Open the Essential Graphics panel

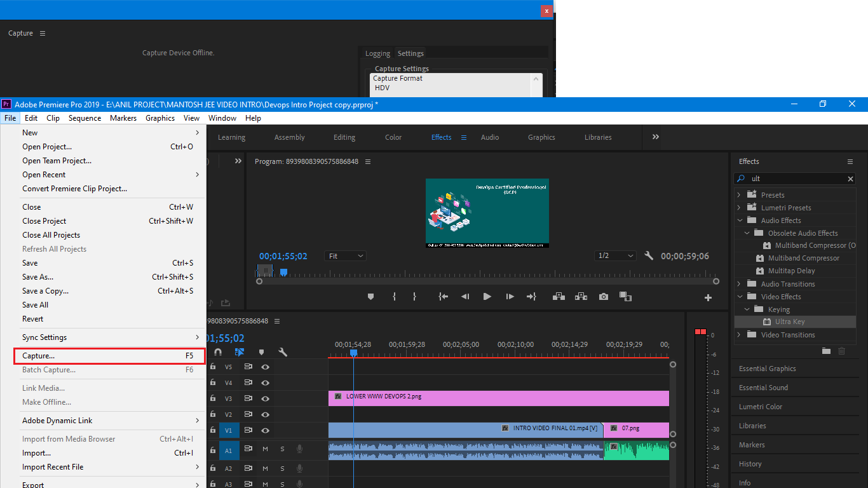pyautogui.click(x=768, y=369)
